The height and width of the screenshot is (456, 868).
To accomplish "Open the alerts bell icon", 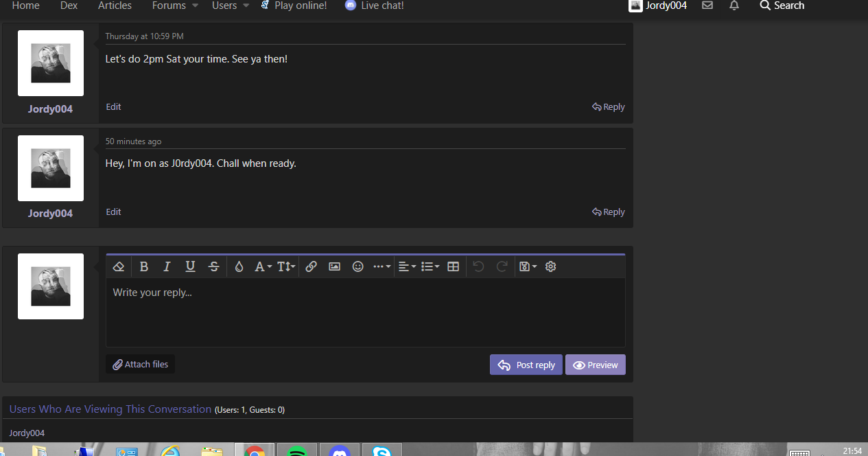I will click(x=734, y=5).
